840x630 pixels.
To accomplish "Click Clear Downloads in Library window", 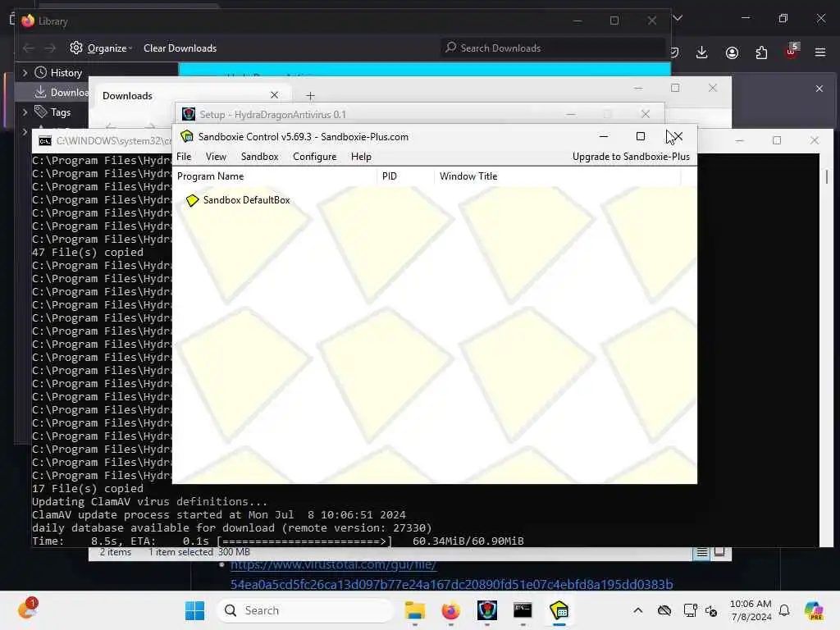I will click(180, 48).
